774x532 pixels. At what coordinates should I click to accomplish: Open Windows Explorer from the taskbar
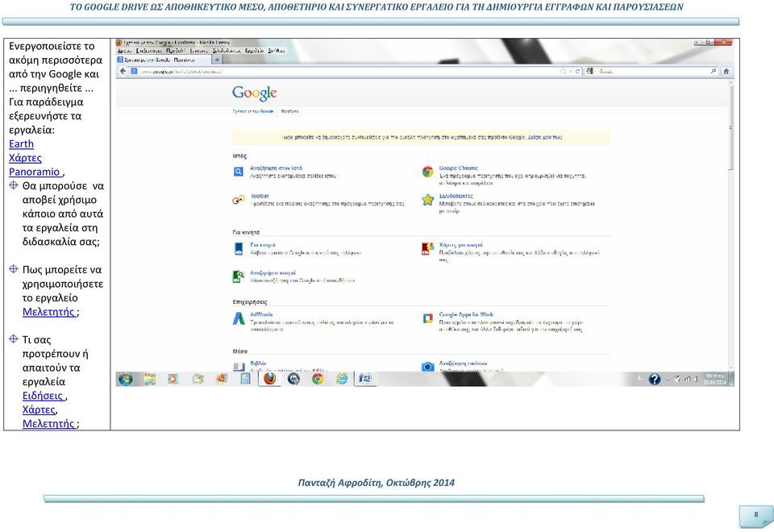[x=150, y=379]
